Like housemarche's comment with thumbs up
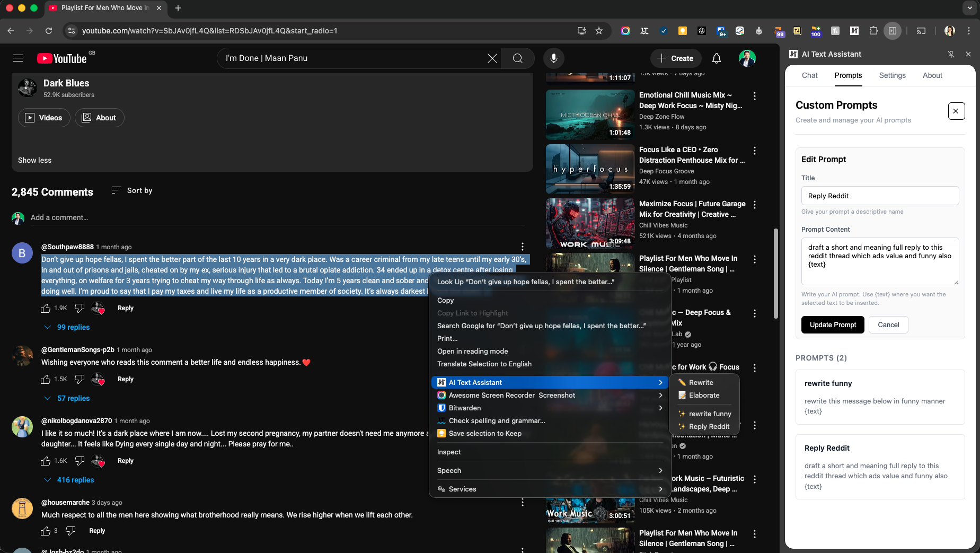The image size is (980, 553). [x=46, y=531]
